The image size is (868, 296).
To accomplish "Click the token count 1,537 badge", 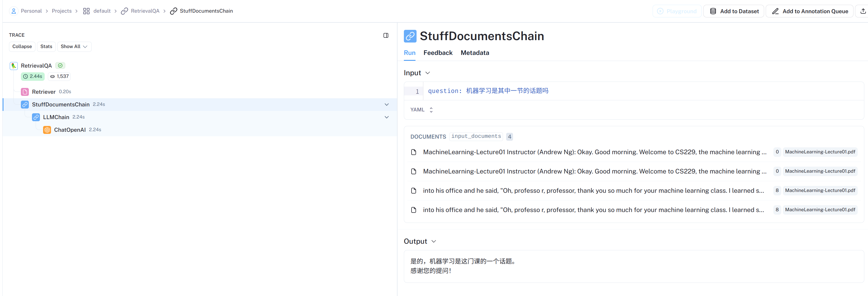I will 59,76.
